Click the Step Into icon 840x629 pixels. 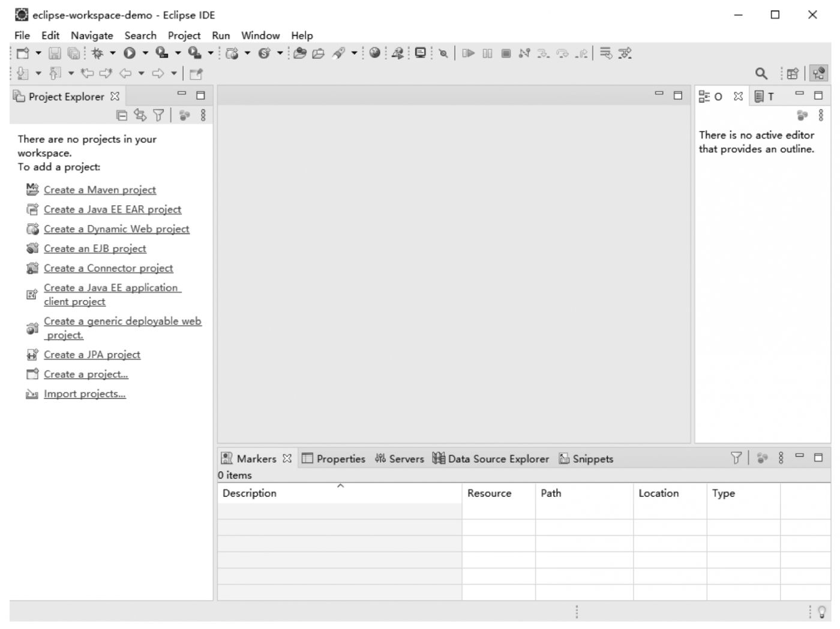point(543,53)
